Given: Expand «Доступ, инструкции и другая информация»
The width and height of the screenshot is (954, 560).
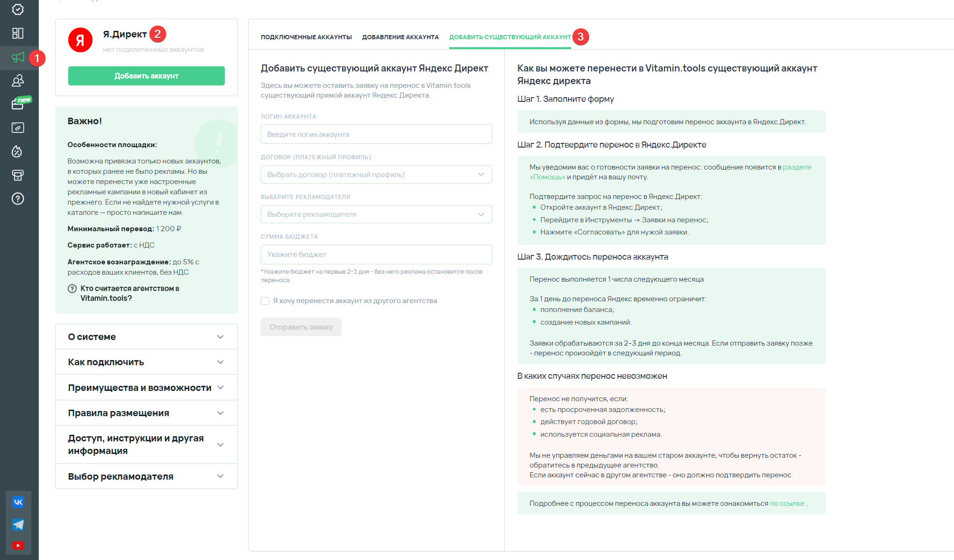Looking at the screenshot, I should tap(146, 445).
